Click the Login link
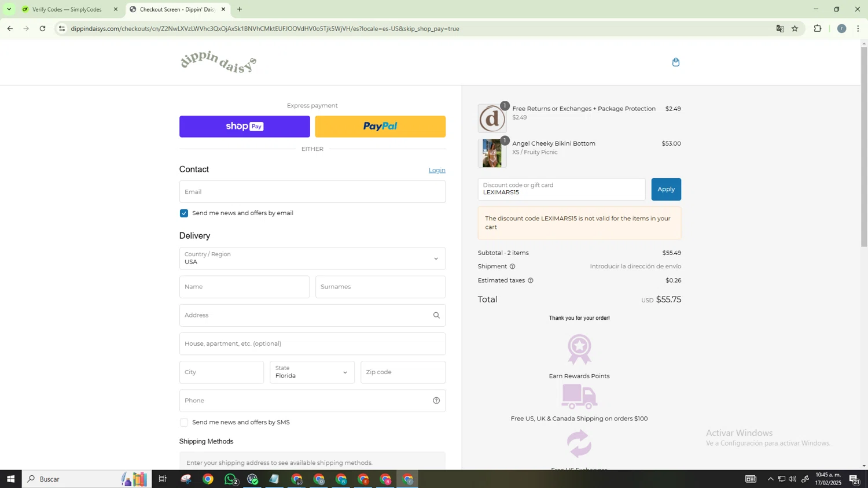The height and width of the screenshot is (488, 868). click(437, 170)
